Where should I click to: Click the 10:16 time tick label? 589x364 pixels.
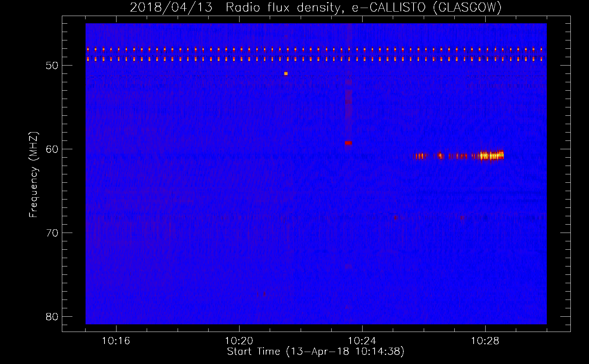pos(116,341)
